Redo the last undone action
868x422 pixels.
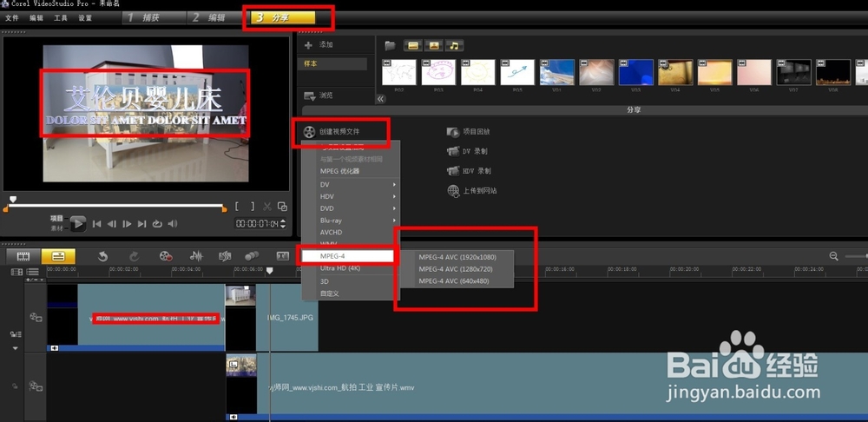click(134, 256)
